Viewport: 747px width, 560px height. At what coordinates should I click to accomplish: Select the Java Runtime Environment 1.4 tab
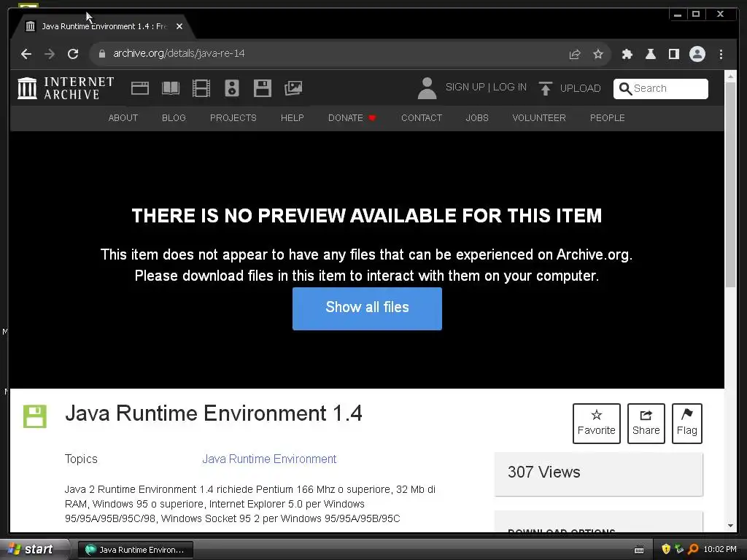click(x=103, y=26)
